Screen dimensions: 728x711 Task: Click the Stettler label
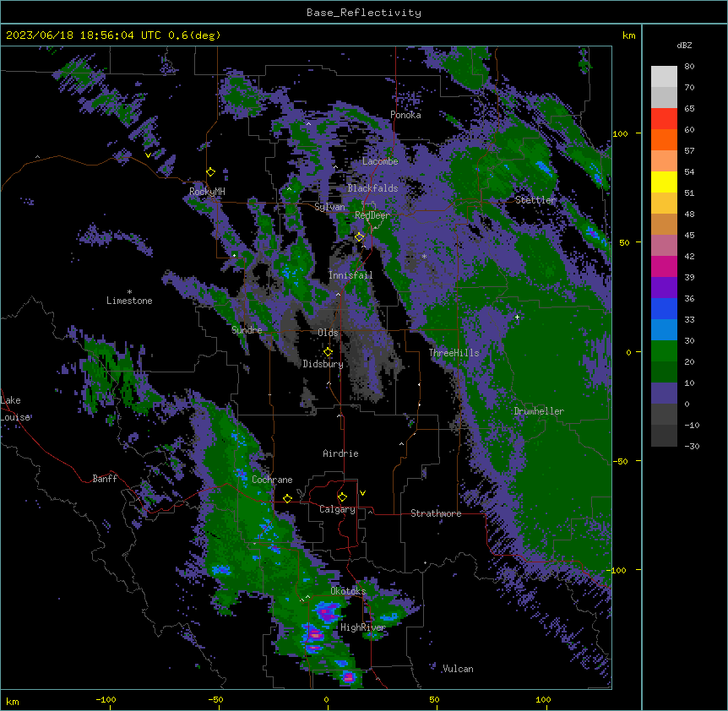535,200
